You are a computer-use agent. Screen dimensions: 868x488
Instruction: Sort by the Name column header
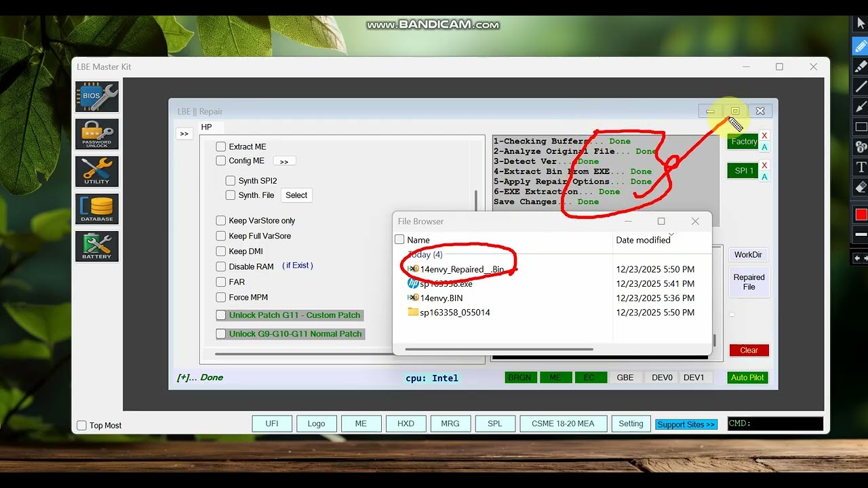tap(418, 240)
